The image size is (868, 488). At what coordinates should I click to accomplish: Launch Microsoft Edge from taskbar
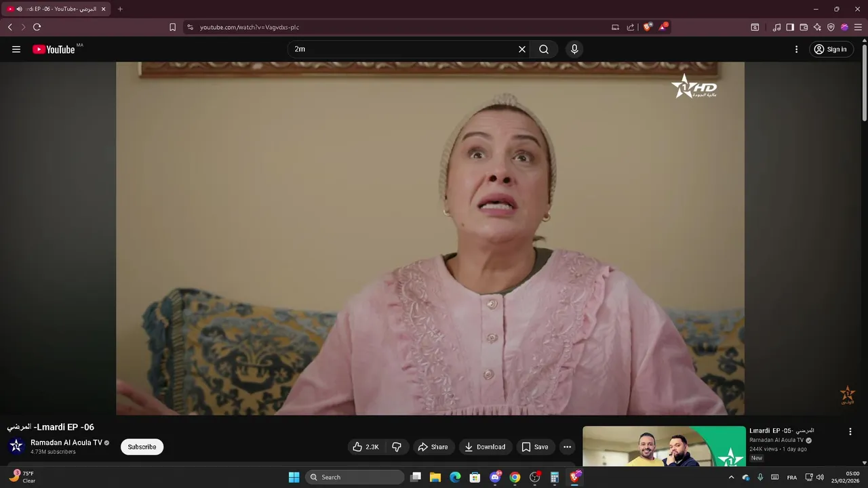455,477
